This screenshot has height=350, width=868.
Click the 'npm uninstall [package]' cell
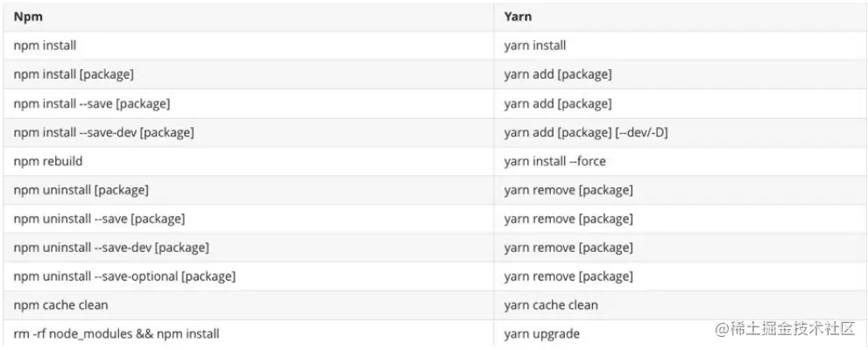[81, 190]
